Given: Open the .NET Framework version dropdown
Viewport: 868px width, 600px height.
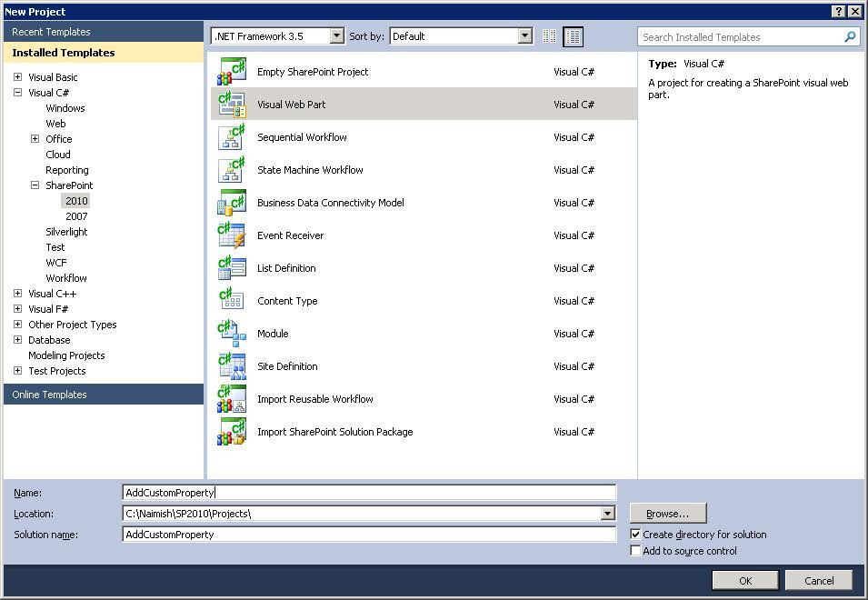Looking at the screenshot, I should pyautogui.click(x=336, y=36).
